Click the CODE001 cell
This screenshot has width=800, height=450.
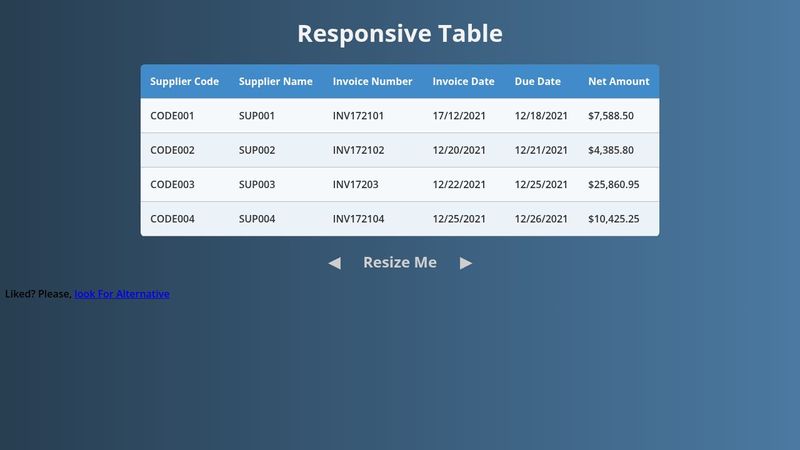click(172, 116)
